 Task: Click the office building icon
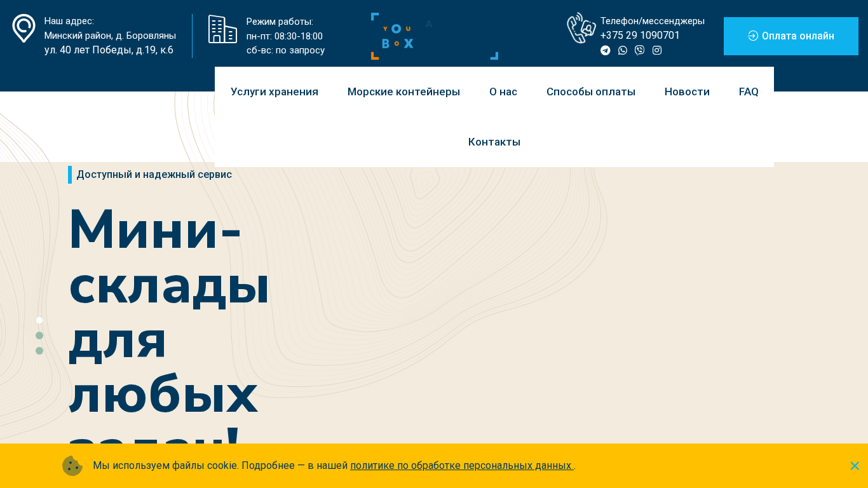coord(222,29)
